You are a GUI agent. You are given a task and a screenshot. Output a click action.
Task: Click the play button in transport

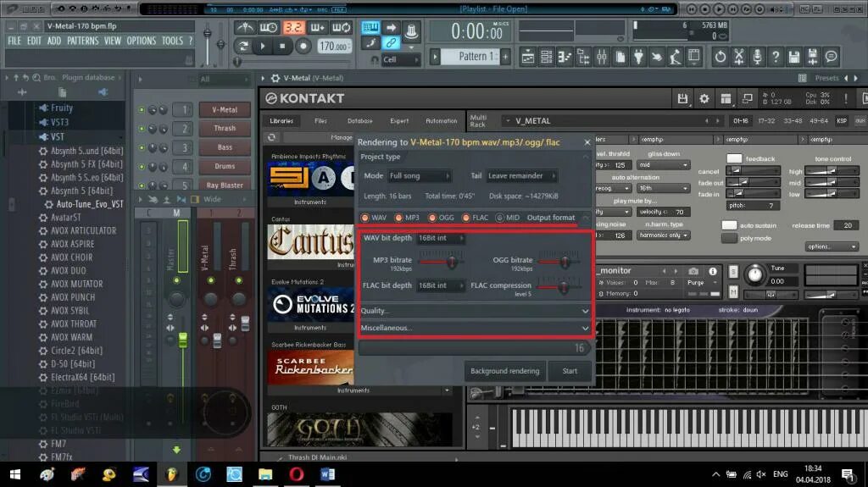pos(263,46)
